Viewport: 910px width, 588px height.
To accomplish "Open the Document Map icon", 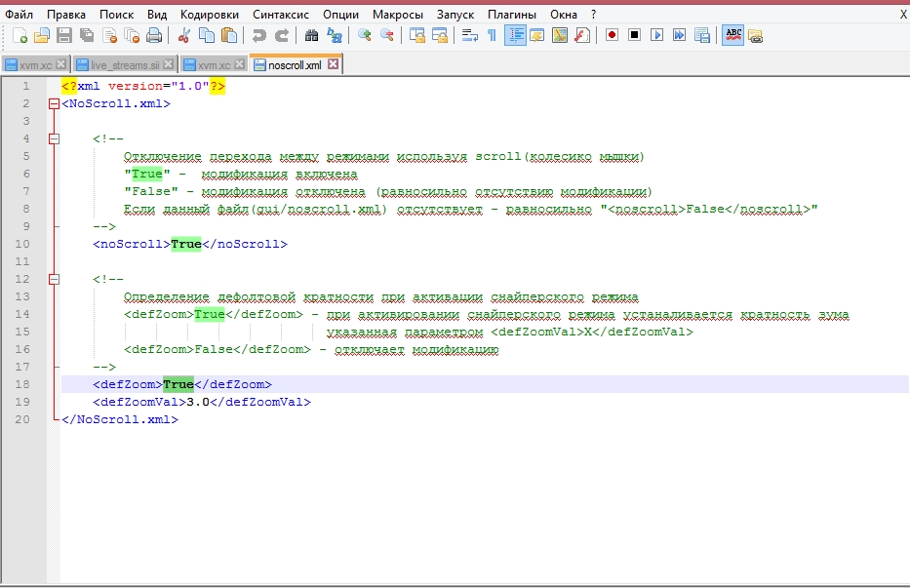I will point(560,36).
